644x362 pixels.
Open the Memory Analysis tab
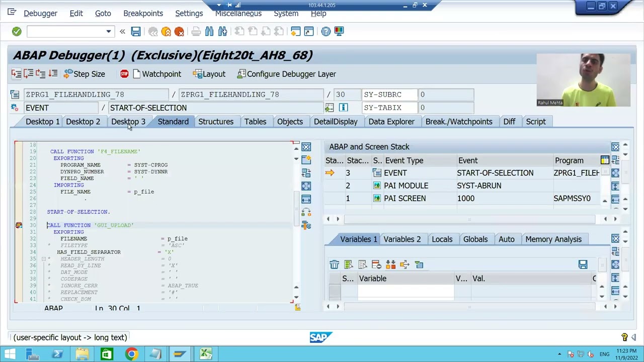pyautogui.click(x=553, y=239)
